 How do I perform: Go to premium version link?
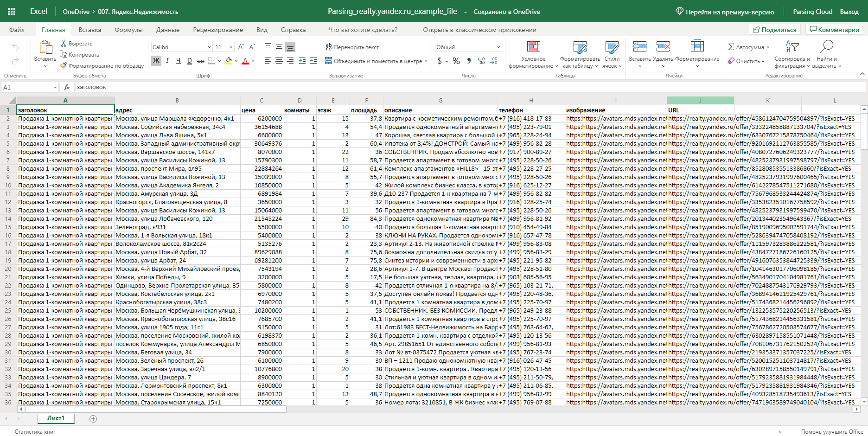725,12
